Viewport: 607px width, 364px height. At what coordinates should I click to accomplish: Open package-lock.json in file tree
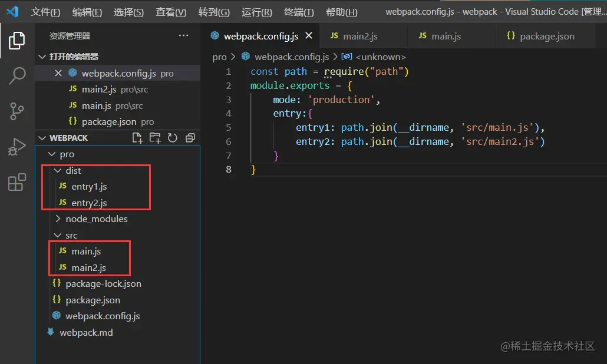[x=118, y=283]
